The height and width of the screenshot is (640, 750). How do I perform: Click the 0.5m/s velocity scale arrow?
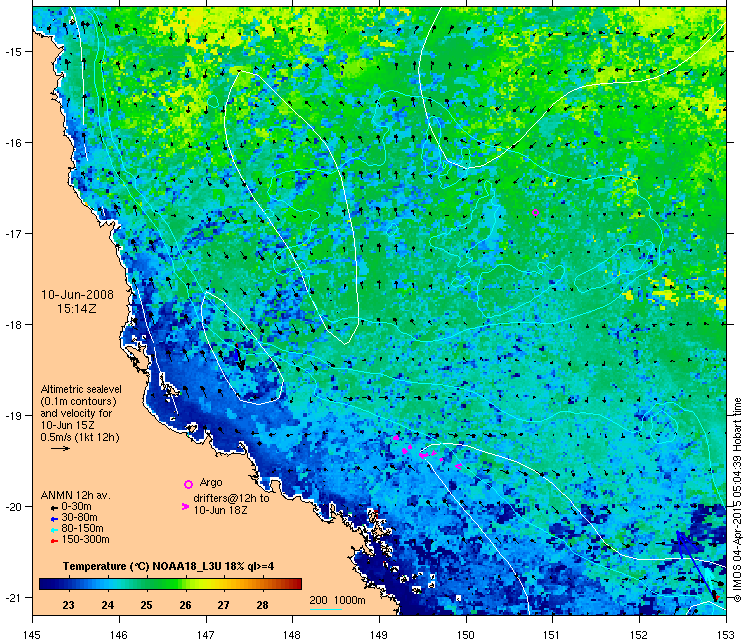coord(61,448)
